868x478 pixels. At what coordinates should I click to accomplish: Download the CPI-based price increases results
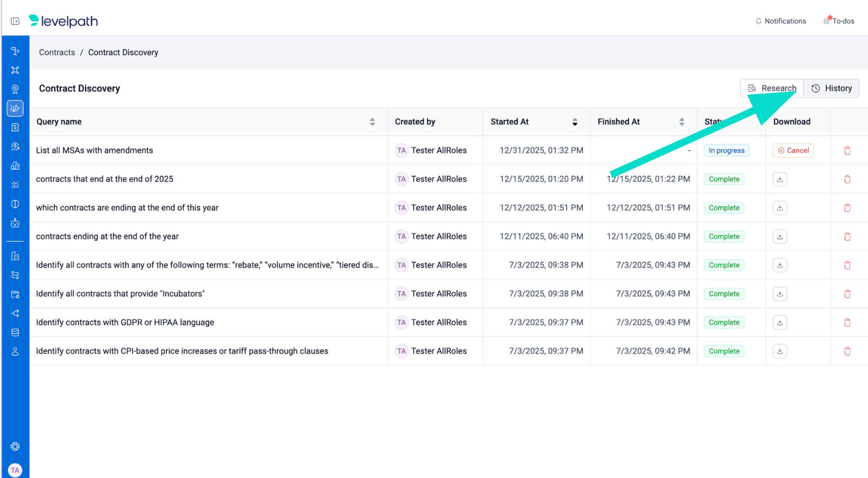point(780,351)
